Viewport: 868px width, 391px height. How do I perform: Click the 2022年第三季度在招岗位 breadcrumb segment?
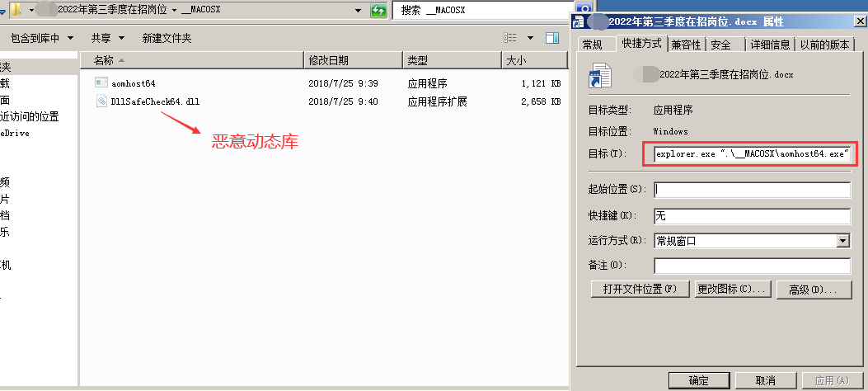tap(113, 10)
